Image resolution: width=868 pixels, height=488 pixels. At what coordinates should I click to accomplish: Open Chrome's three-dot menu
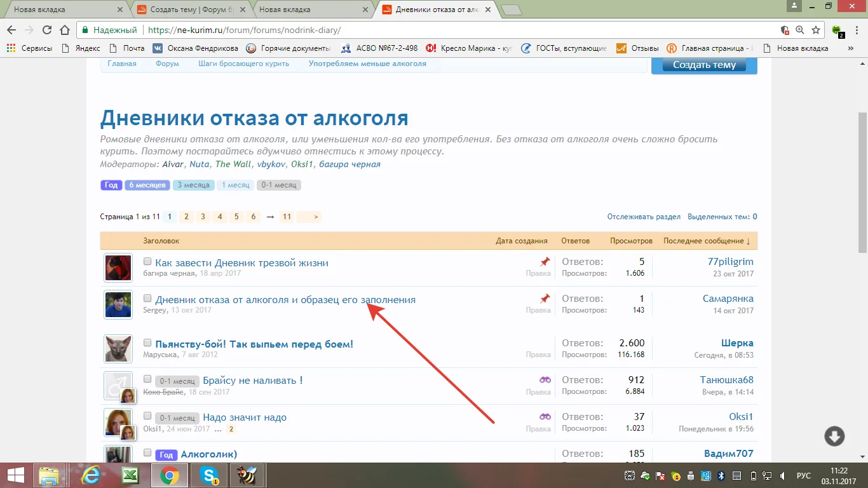click(856, 30)
